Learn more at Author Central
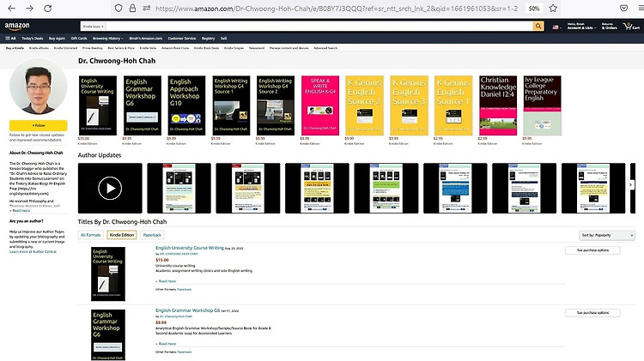The image size is (644, 361). tap(33, 251)
